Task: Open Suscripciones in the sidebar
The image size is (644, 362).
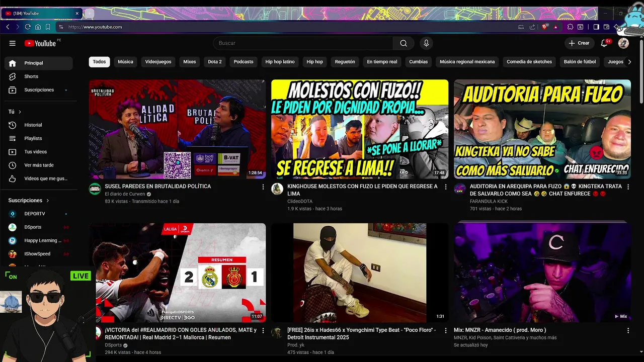Action: [39, 90]
